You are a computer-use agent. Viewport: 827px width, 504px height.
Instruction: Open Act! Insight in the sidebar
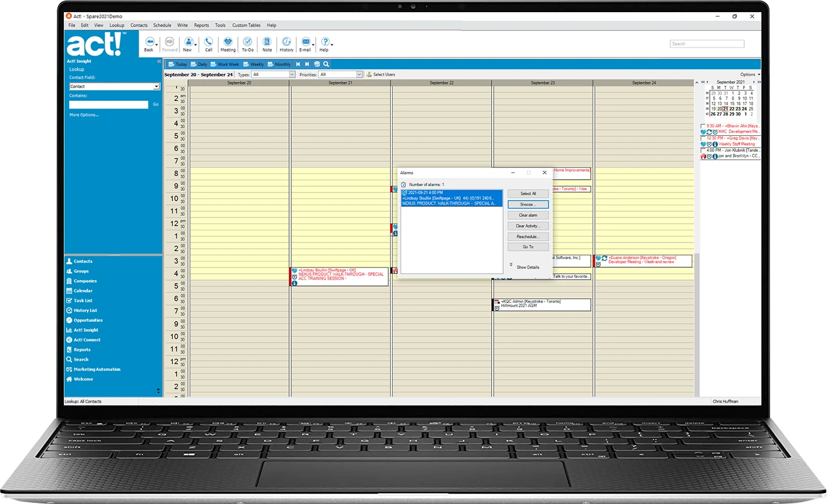click(82, 331)
